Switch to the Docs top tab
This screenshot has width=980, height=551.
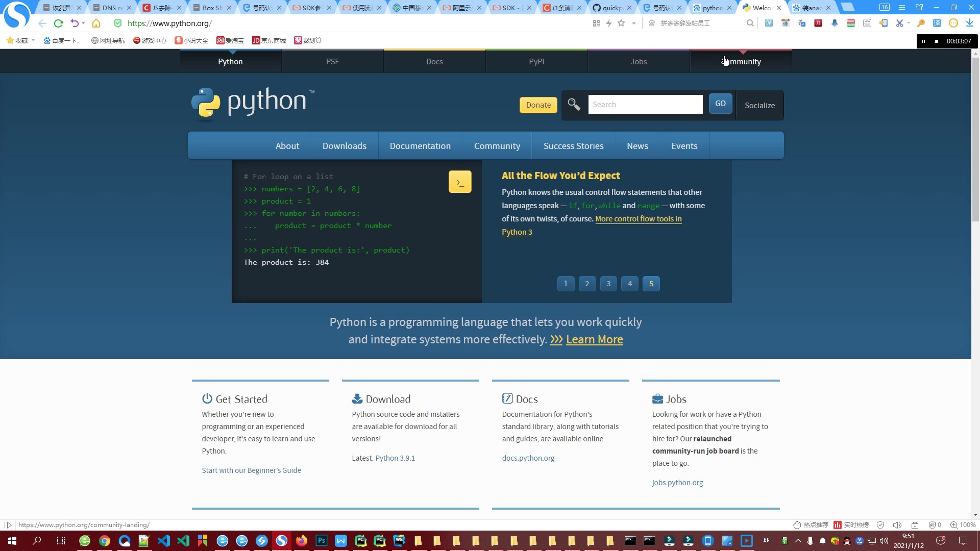tap(434, 62)
